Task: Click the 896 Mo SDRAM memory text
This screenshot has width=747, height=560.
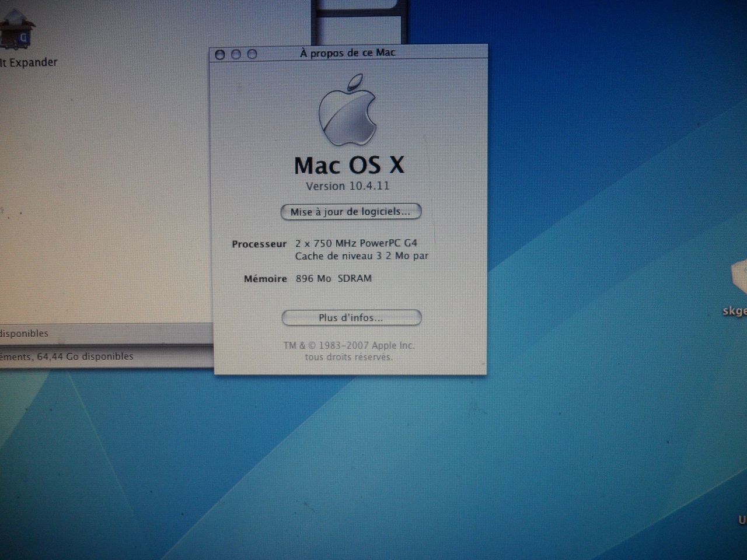Action: [334, 279]
